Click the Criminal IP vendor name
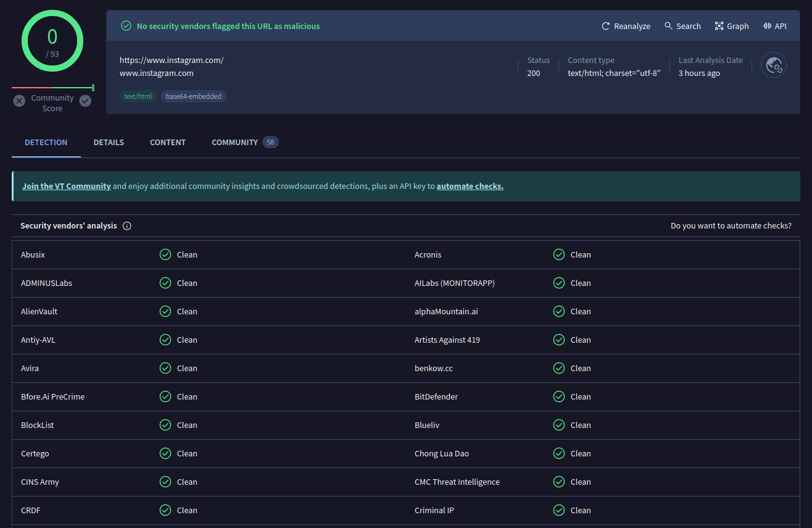This screenshot has height=528, width=812. point(434,510)
